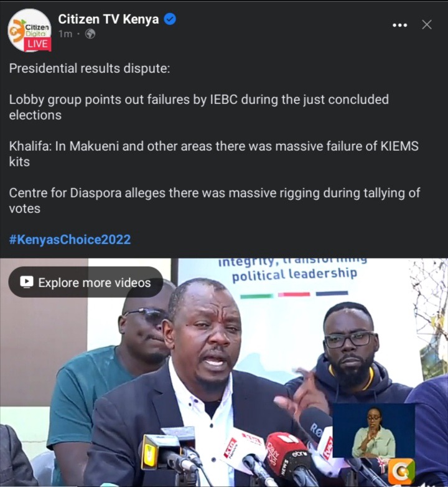448x487 pixels.
Task: Click the Khalifa Makueni KIEMS kits paragraph
Action: (214, 154)
